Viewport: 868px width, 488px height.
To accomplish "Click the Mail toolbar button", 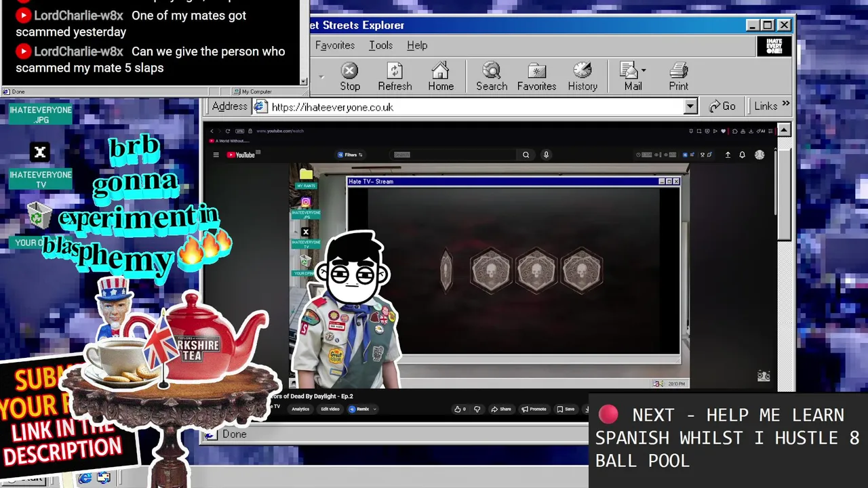I will (633, 76).
